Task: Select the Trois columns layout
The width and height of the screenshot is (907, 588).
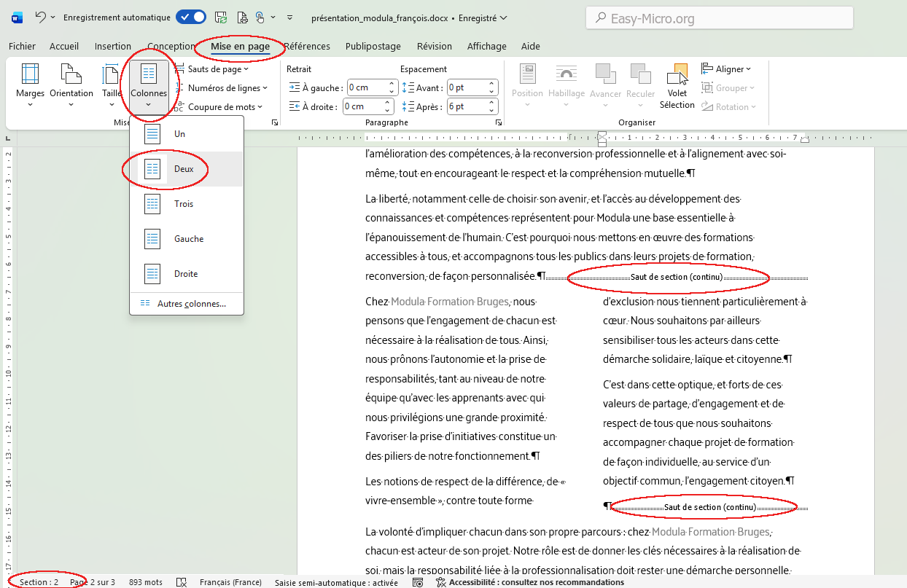Action: pyautogui.click(x=184, y=204)
